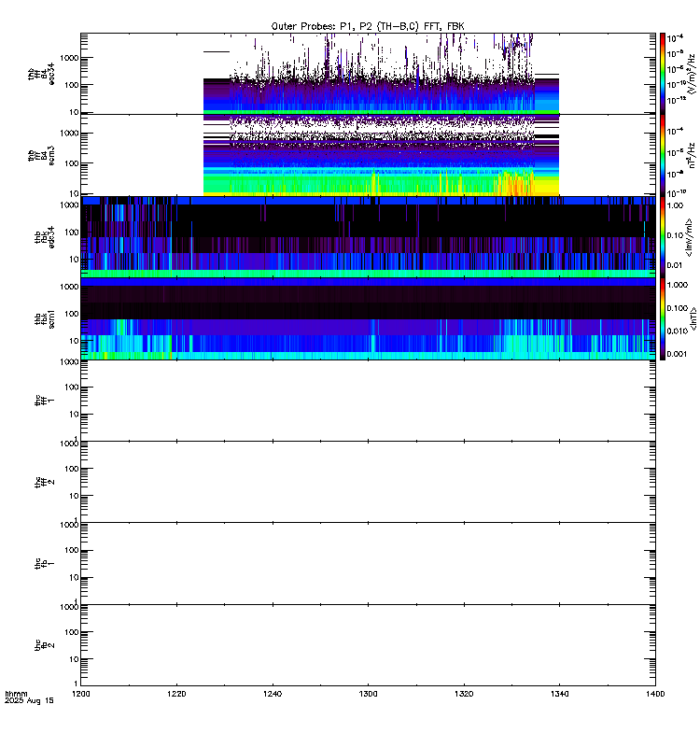Click the '10' y-tick of the thc fff 2 panel
The height and width of the screenshot is (747, 700).
75,496
